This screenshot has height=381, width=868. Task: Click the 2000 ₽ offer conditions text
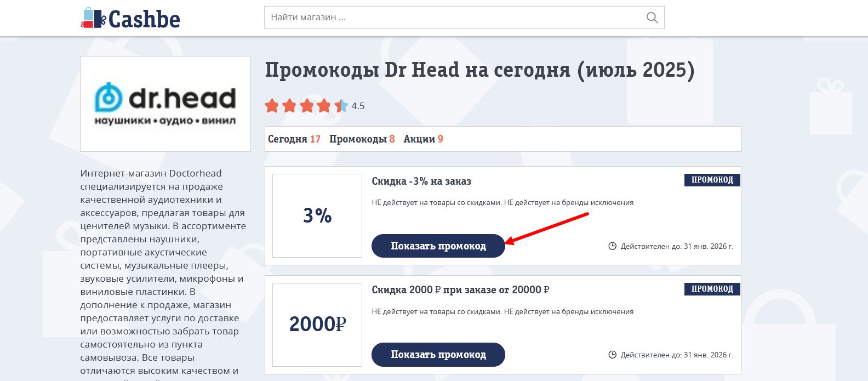pyautogui.click(x=502, y=311)
